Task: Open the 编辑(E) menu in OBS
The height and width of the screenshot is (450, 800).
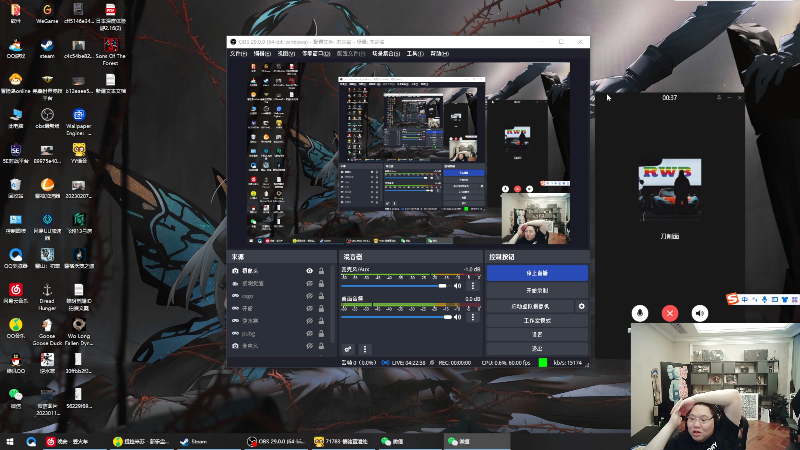Action: 262,54
